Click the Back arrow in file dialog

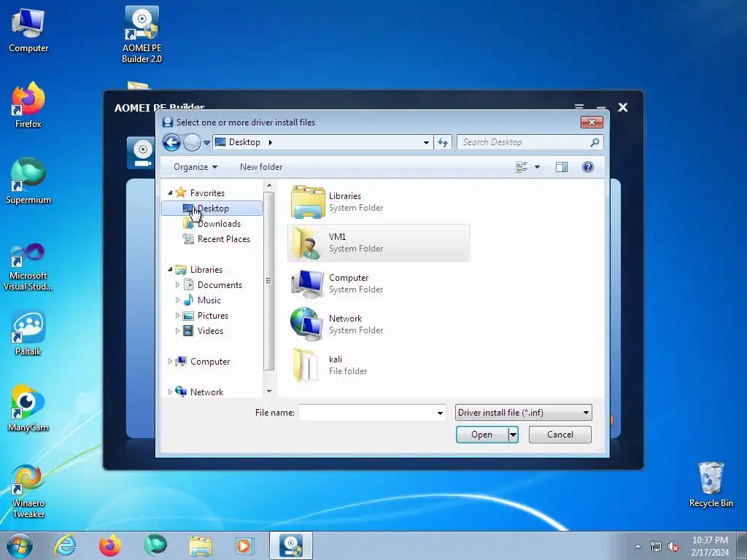click(x=171, y=142)
